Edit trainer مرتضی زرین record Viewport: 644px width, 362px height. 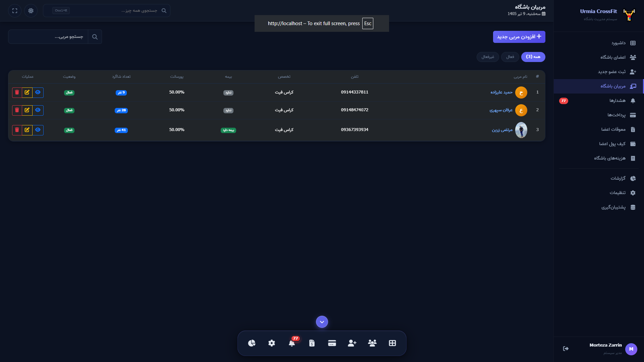27,130
